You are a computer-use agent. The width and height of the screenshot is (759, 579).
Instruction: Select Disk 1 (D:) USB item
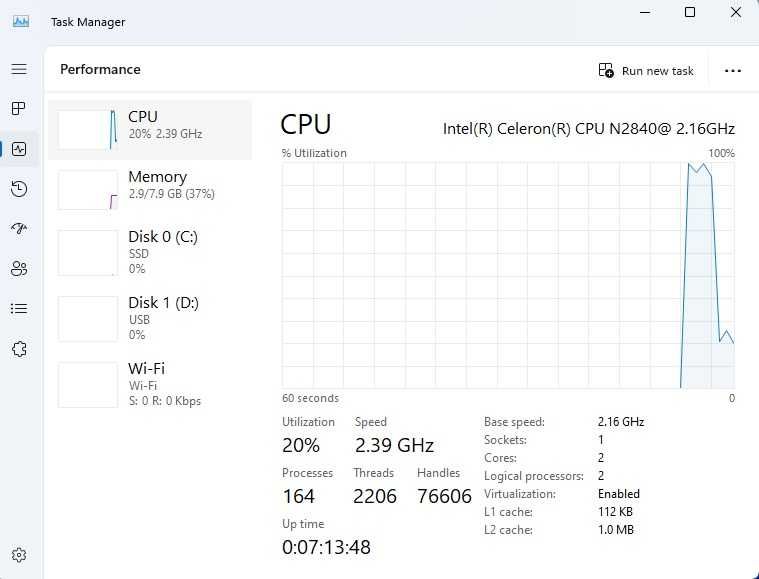(x=150, y=319)
